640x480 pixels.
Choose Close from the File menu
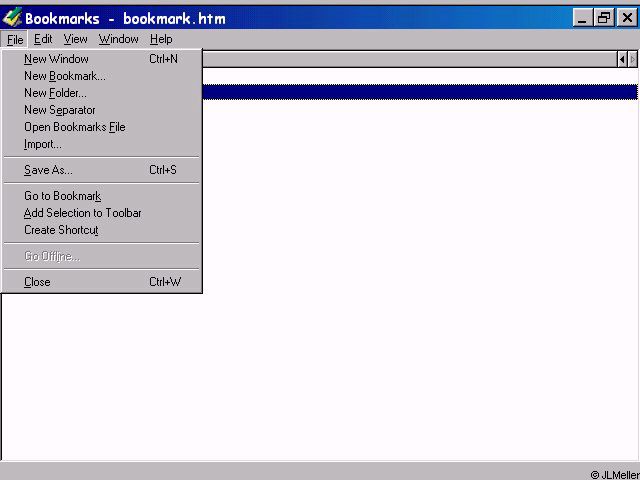pyautogui.click(x=102, y=282)
